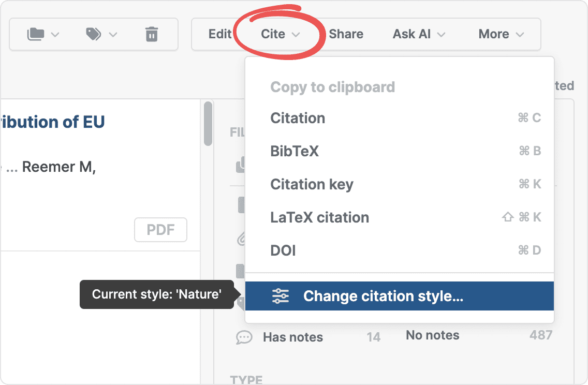Copy Citation to clipboard
The image size is (588, 385).
[298, 118]
